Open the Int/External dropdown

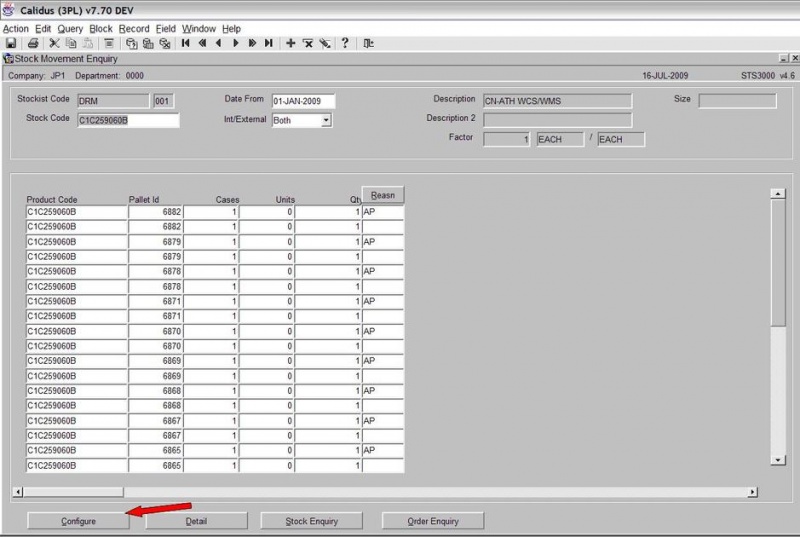[326, 120]
